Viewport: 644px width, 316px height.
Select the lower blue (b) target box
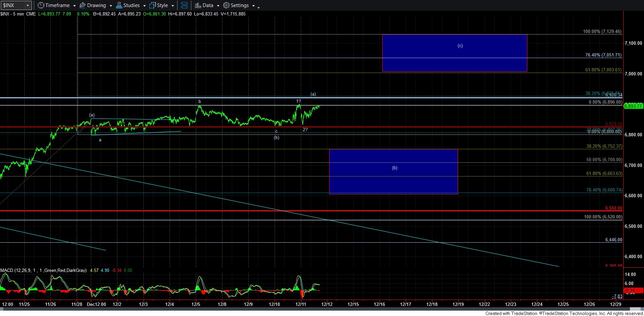393,172
